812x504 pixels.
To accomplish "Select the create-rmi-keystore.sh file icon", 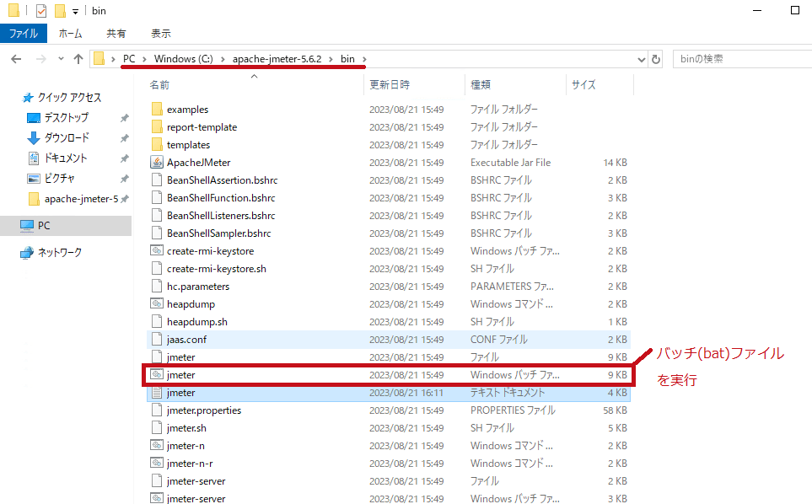I will pos(157,269).
